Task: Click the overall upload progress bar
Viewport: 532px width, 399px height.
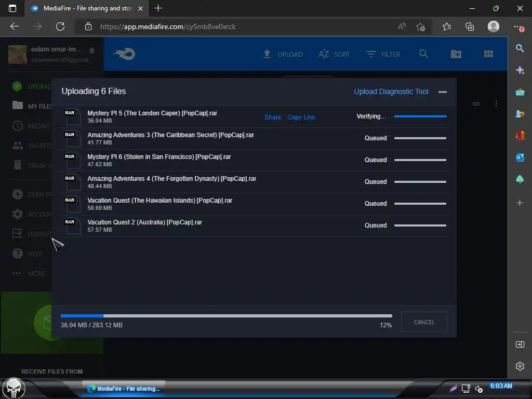Action: (x=227, y=315)
